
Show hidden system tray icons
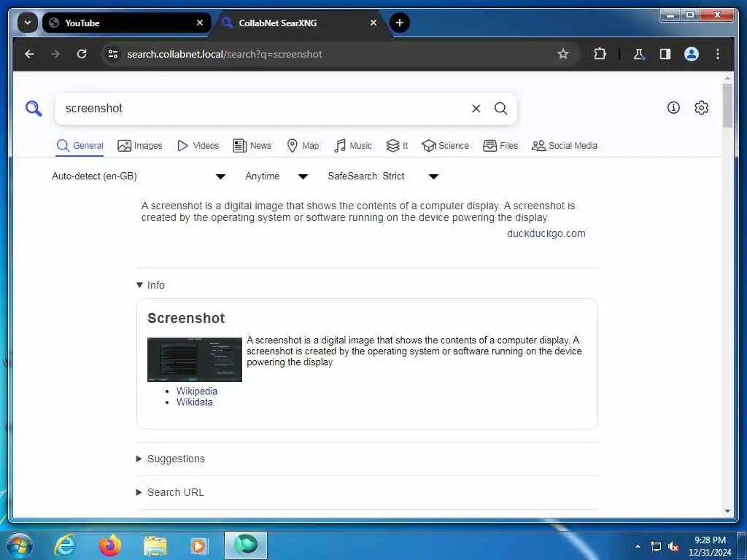click(638, 546)
